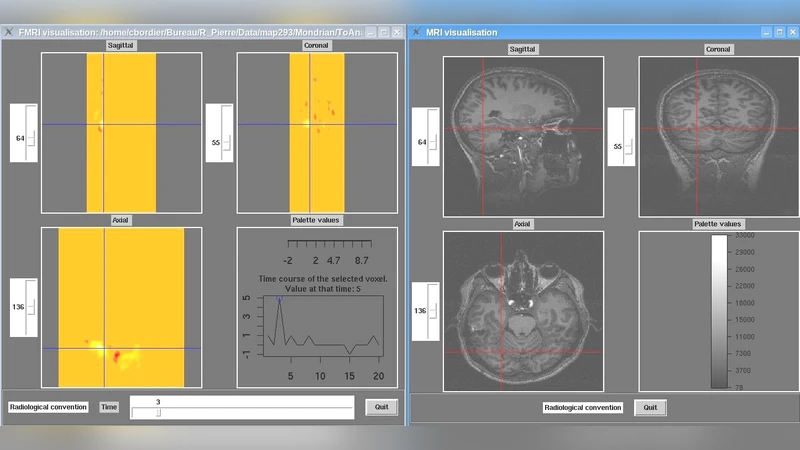Close the FMRI visualisation window
The image size is (800, 450).
[397, 32]
